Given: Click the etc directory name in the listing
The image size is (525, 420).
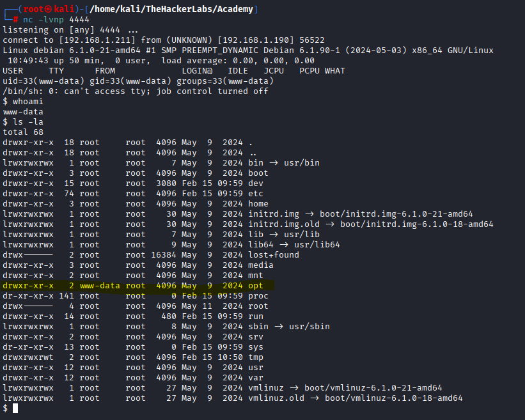Looking at the screenshot, I should [256, 193].
